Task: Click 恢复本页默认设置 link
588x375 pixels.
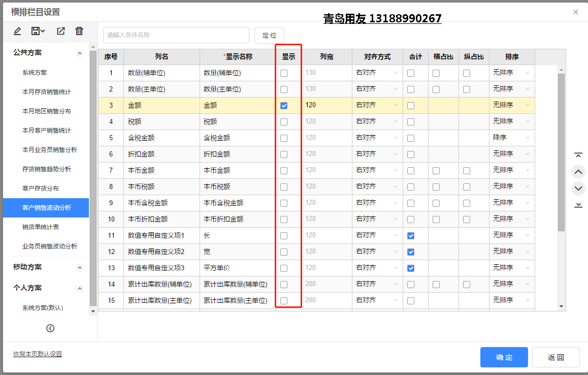Action: click(x=38, y=354)
